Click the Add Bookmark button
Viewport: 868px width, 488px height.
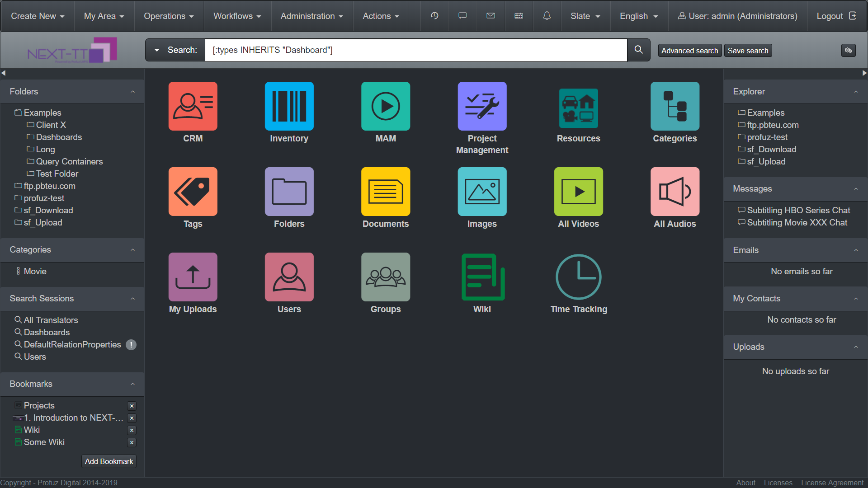(x=109, y=461)
